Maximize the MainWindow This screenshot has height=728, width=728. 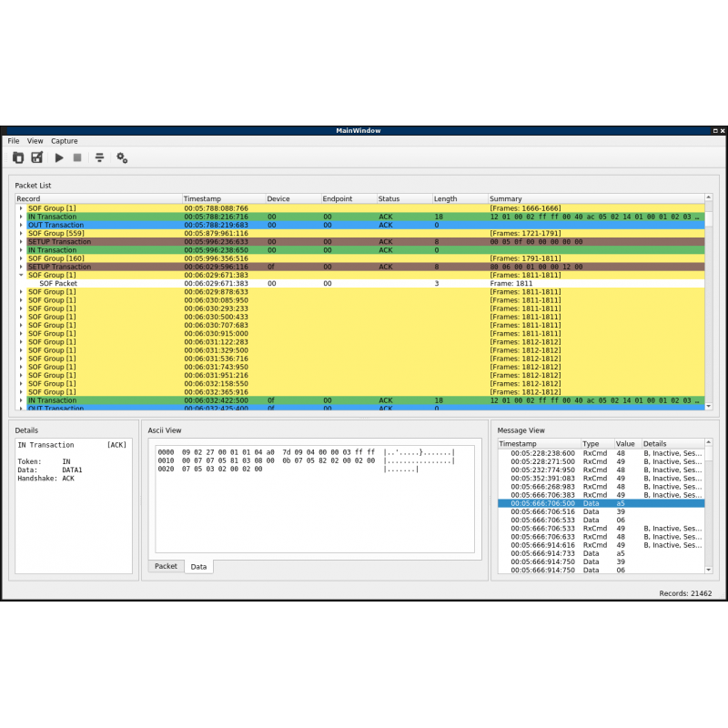click(715, 131)
